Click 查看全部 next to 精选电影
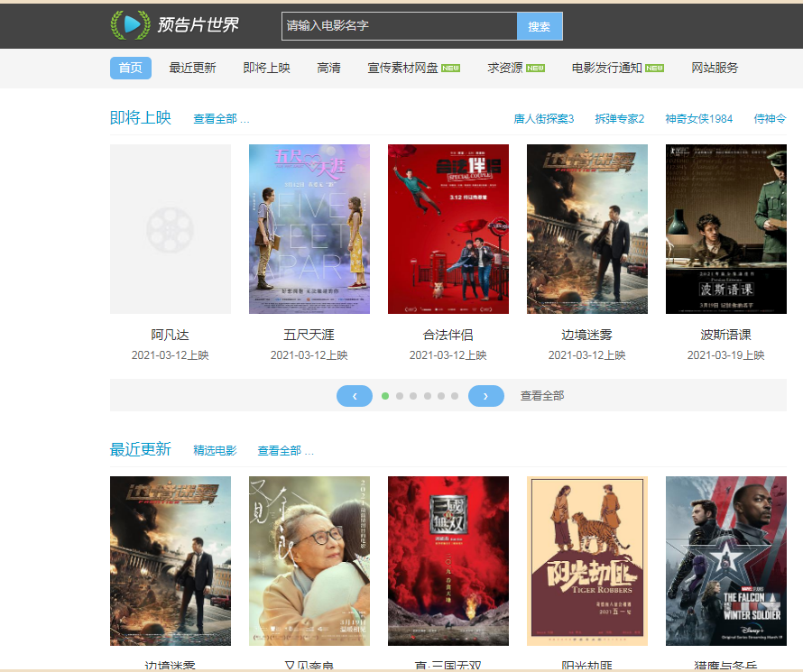Viewport: 803px width, 672px height. (285, 450)
